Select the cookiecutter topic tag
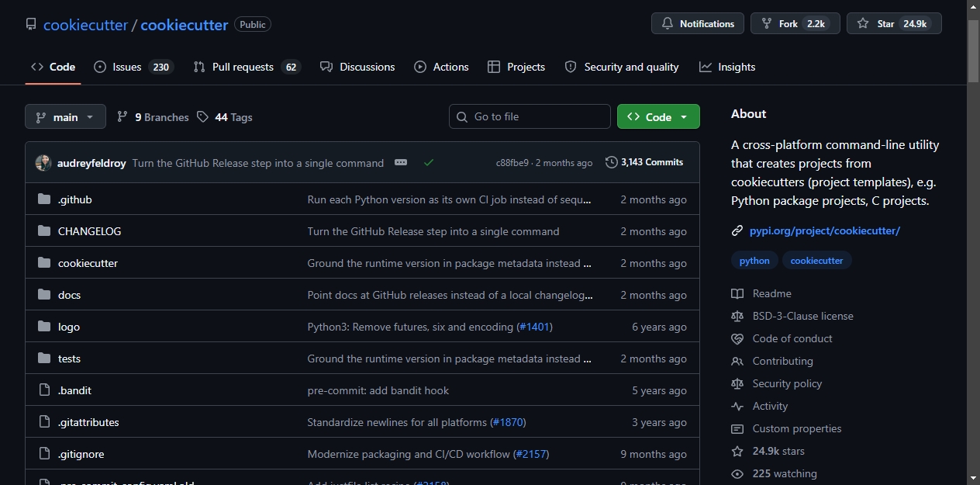The width and height of the screenshot is (980, 485). pos(816,261)
